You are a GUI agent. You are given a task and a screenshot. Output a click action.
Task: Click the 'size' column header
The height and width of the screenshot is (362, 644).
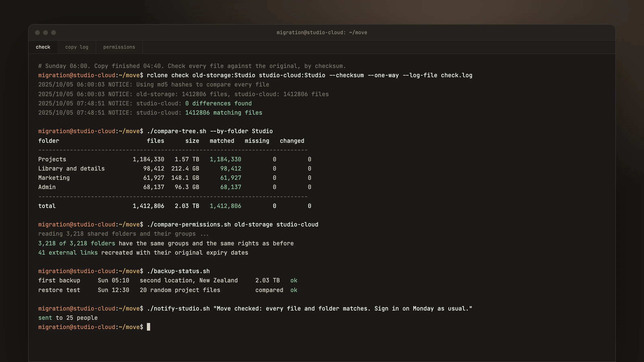tap(192, 141)
